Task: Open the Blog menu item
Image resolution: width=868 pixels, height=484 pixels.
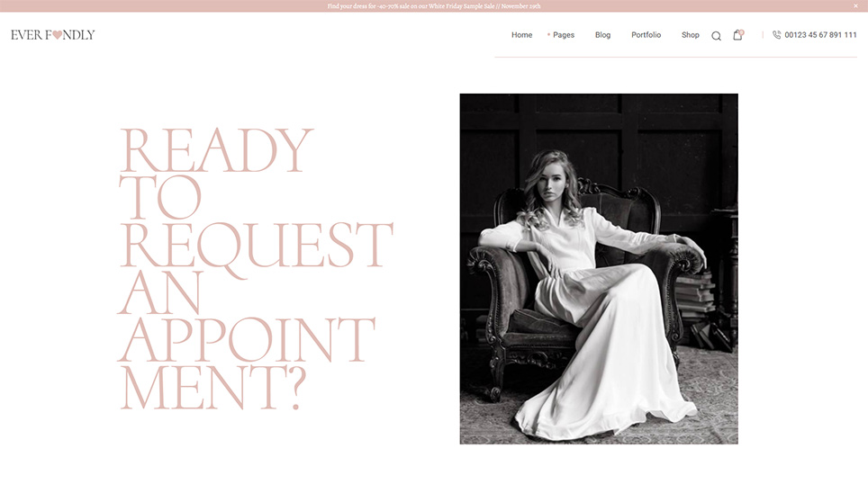Action: pyautogui.click(x=602, y=35)
